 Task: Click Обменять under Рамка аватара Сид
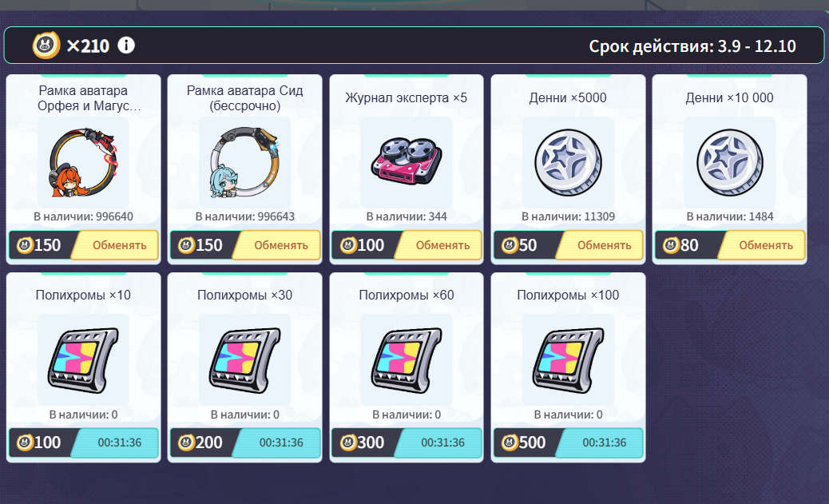coord(277,245)
